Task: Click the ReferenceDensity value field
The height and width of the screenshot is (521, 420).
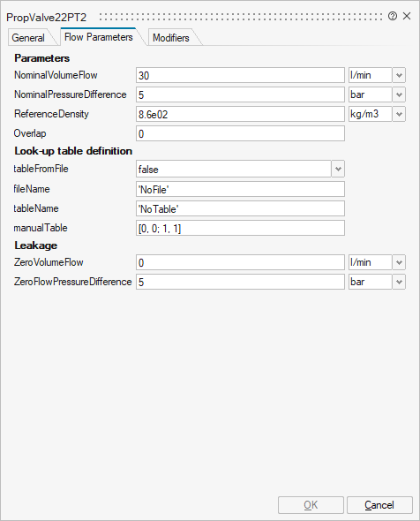Action: [240, 114]
